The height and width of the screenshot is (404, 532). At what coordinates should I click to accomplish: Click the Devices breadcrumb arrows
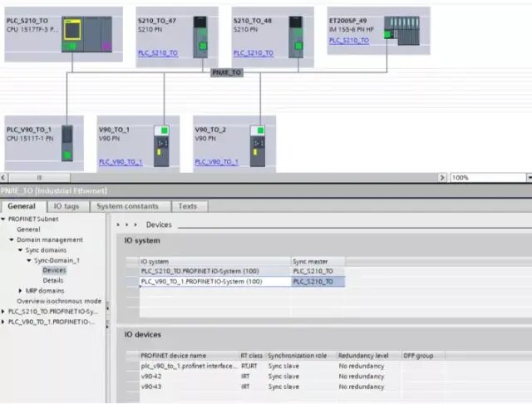(126, 224)
